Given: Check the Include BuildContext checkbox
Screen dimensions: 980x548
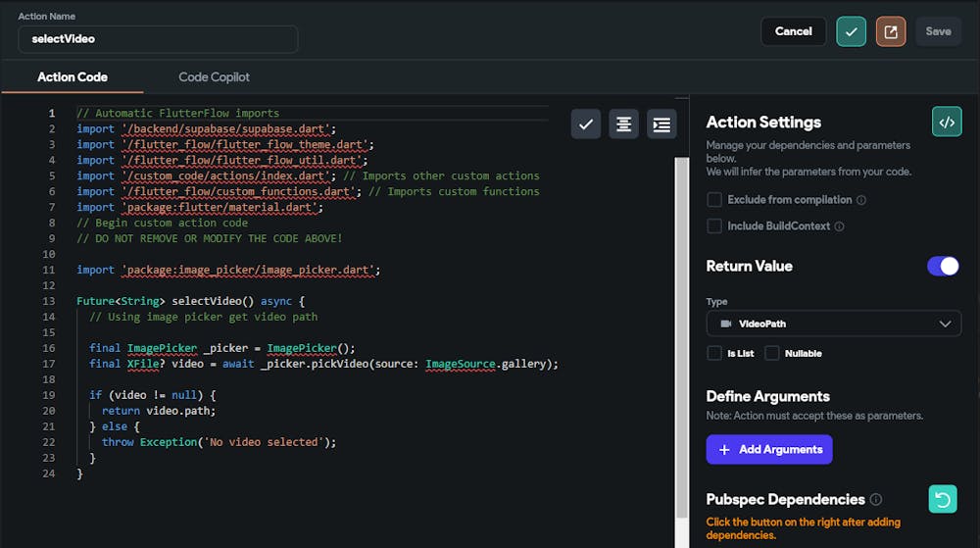Looking at the screenshot, I should [714, 226].
